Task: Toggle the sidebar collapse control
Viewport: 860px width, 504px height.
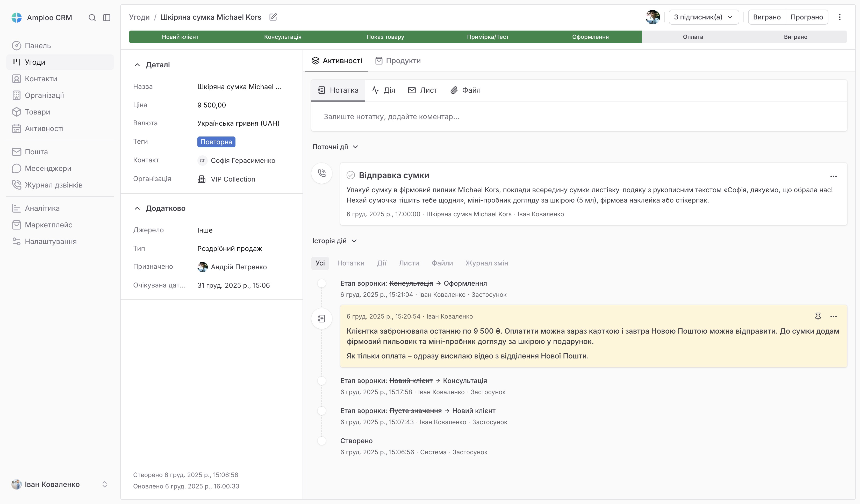Action: [x=107, y=17]
